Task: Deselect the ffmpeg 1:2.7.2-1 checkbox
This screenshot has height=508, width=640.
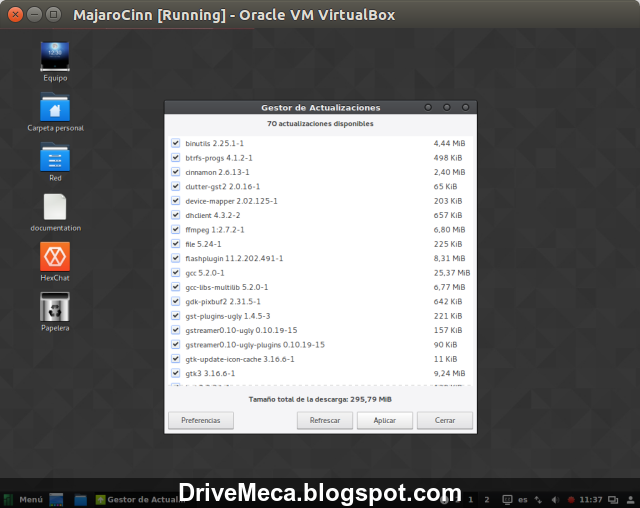Action: click(176, 229)
